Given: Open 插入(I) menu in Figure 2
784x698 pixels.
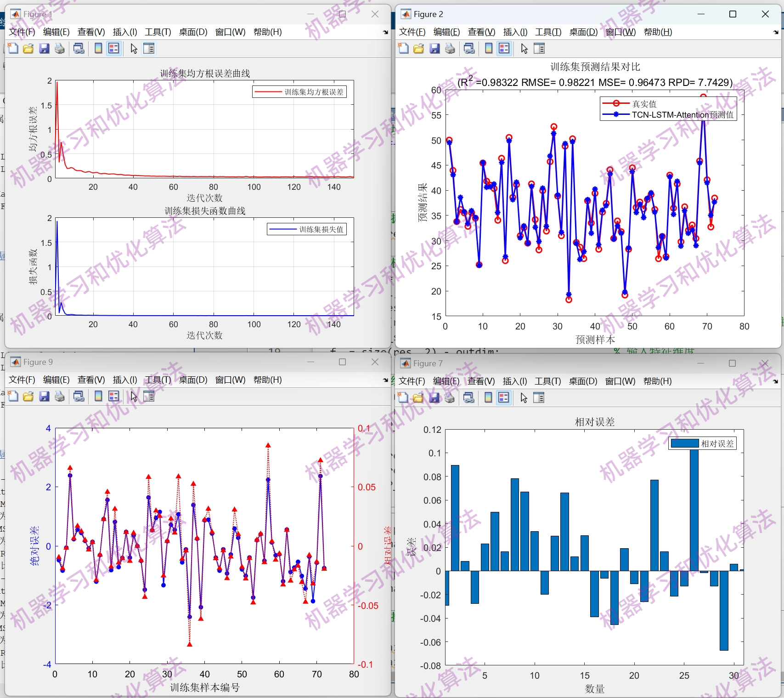Looking at the screenshot, I should tap(515, 32).
